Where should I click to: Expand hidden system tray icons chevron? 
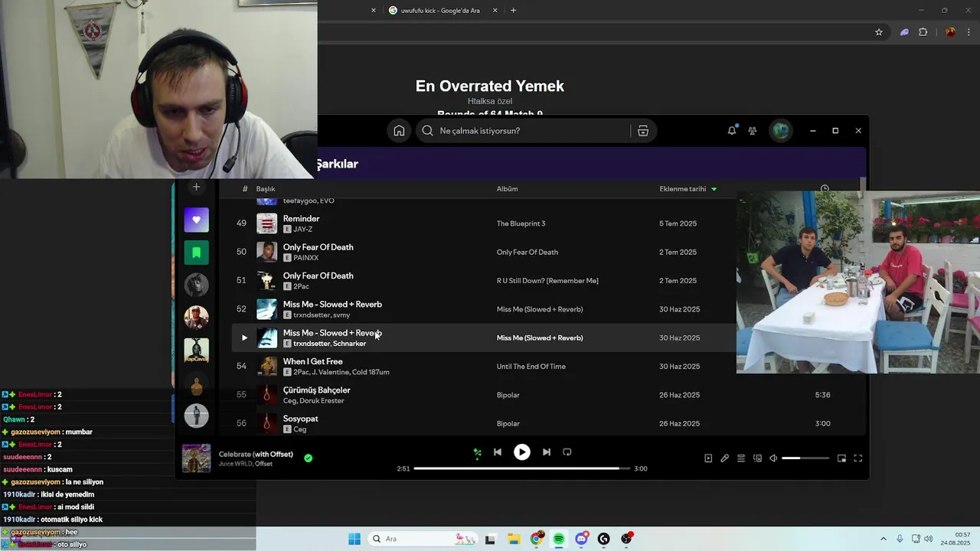coord(884,539)
